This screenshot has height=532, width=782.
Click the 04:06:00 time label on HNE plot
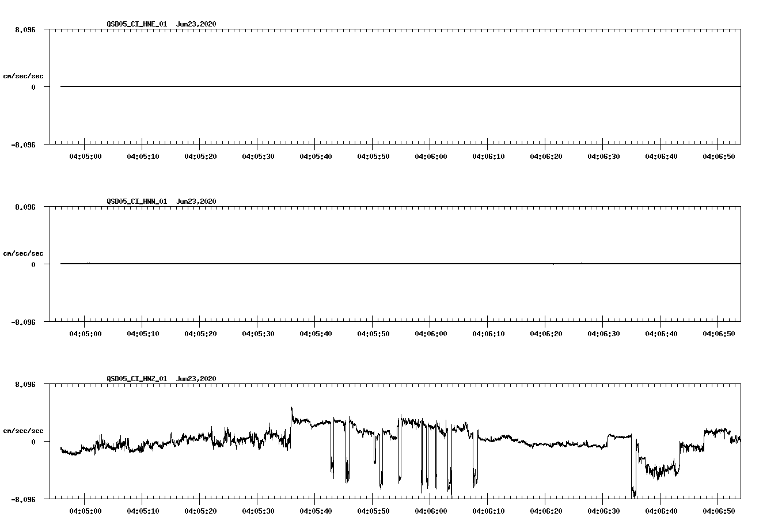point(431,157)
